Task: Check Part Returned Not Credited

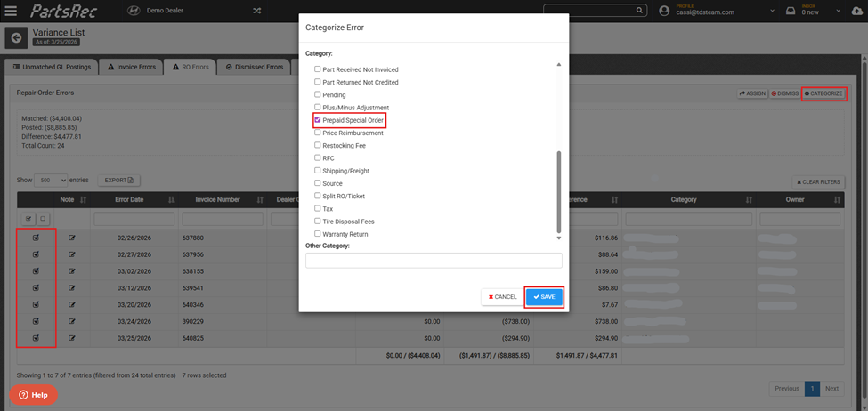Action: 317,82
